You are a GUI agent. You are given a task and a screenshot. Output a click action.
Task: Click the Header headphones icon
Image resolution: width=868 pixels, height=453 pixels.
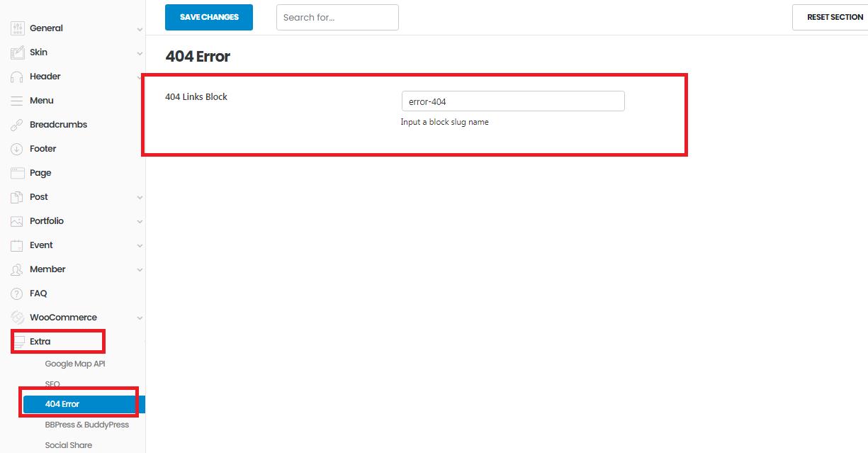tap(17, 77)
